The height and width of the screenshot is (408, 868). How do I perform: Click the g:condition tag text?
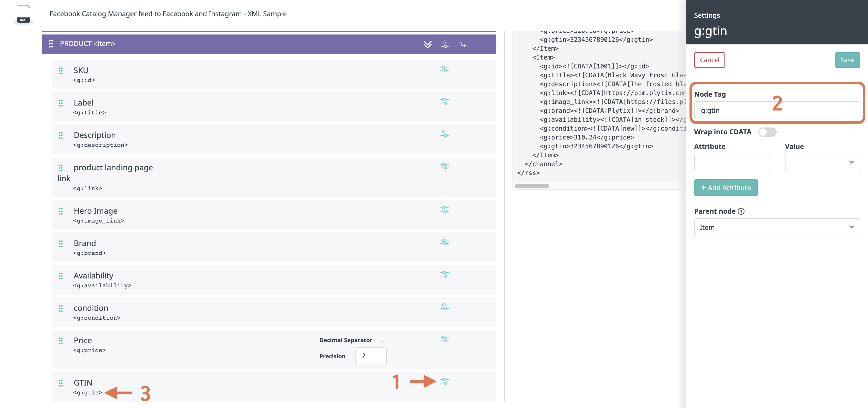(x=97, y=318)
